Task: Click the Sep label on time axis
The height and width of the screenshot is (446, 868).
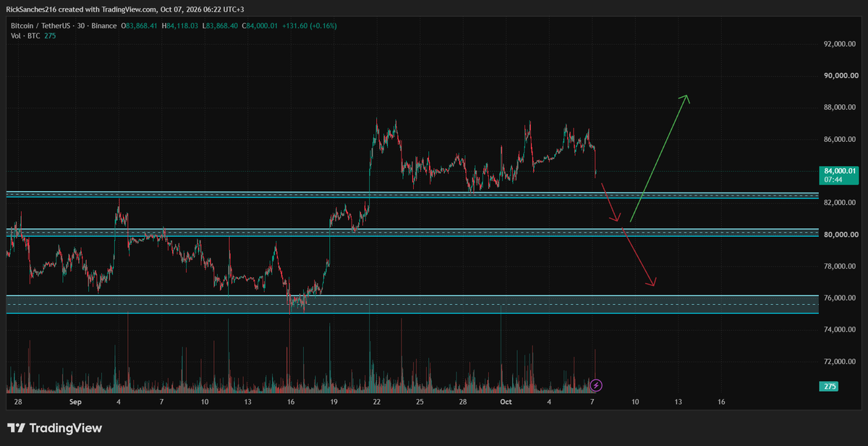Action: (76, 401)
